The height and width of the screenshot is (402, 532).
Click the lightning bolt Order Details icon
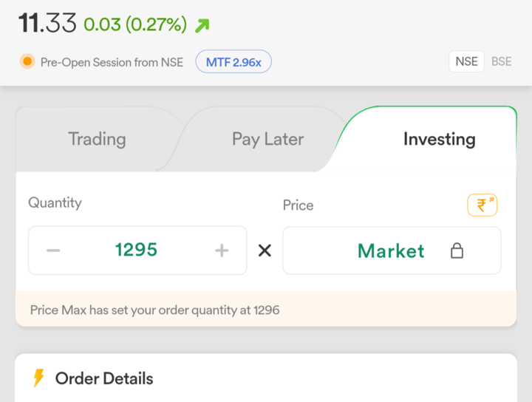coord(38,378)
